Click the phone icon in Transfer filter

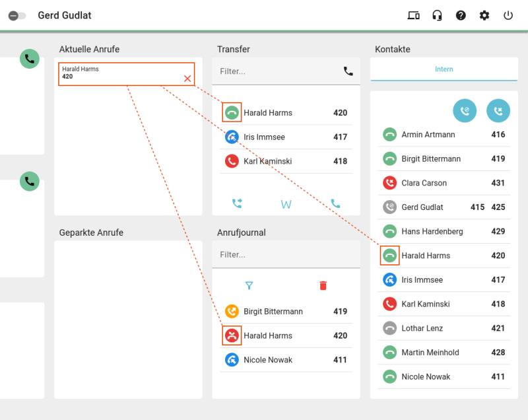[x=348, y=71]
